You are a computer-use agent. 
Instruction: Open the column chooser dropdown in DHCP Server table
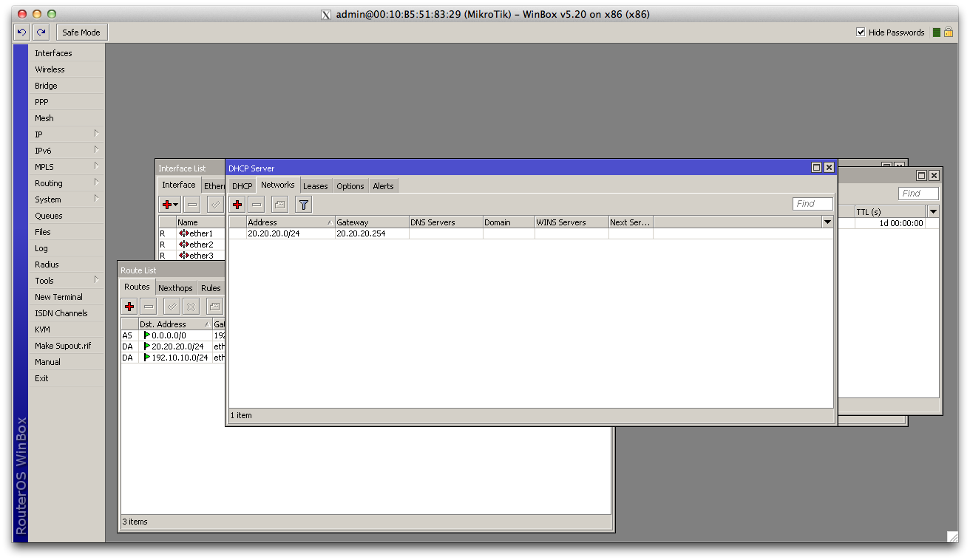tap(827, 222)
